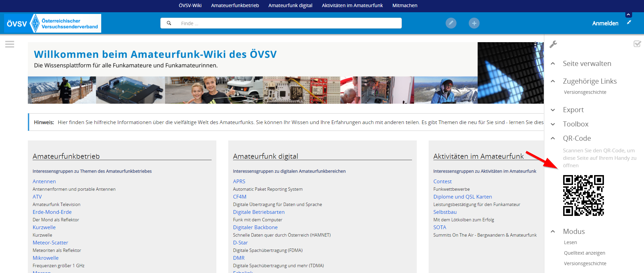Open the Mitmachen menu
This screenshot has height=273, width=644.
(x=405, y=5)
